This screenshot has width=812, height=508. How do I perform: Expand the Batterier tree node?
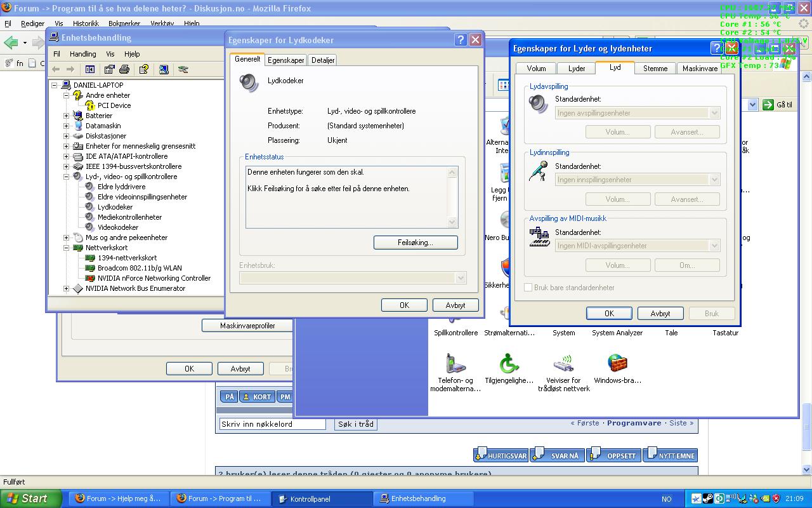tap(66, 116)
